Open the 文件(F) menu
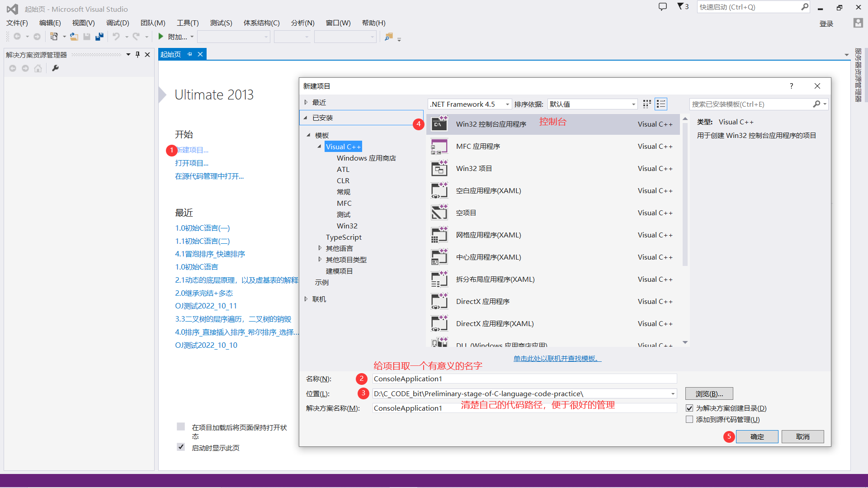The height and width of the screenshot is (488, 868). [17, 23]
